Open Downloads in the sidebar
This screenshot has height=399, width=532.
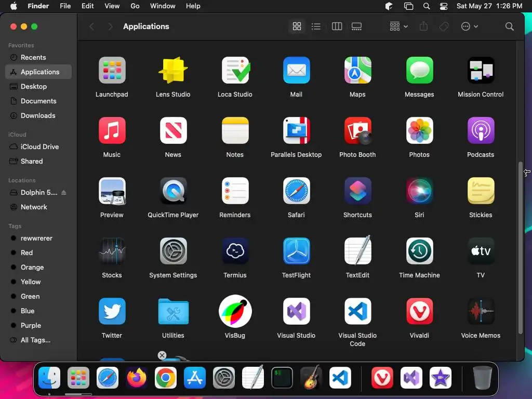[38, 116]
